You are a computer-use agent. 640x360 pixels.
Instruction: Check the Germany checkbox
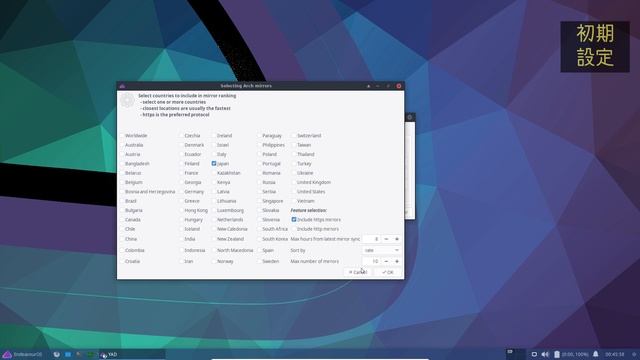pyautogui.click(x=181, y=191)
